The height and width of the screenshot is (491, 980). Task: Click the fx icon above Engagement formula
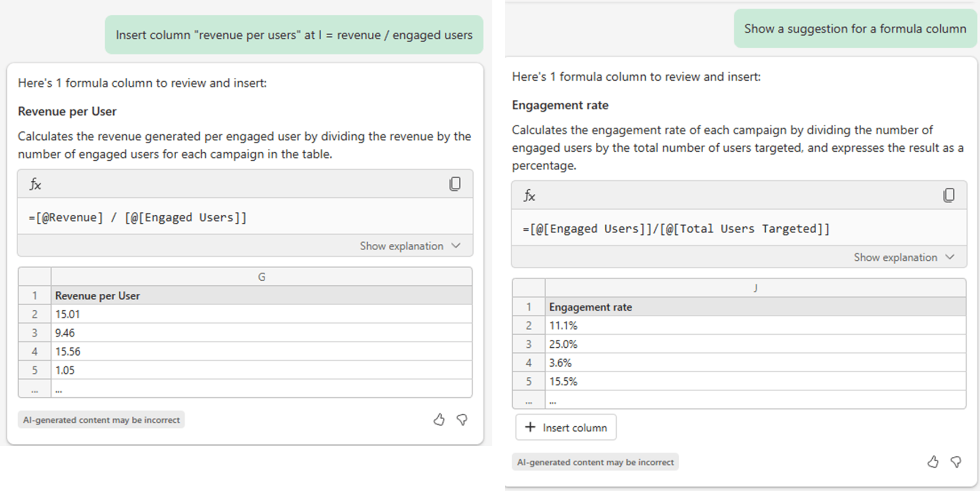(529, 195)
